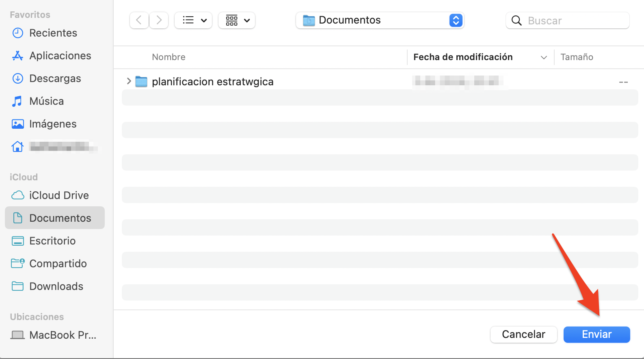Click the Descargas download arrow icon
644x359 pixels.
(x=18, y=78)
